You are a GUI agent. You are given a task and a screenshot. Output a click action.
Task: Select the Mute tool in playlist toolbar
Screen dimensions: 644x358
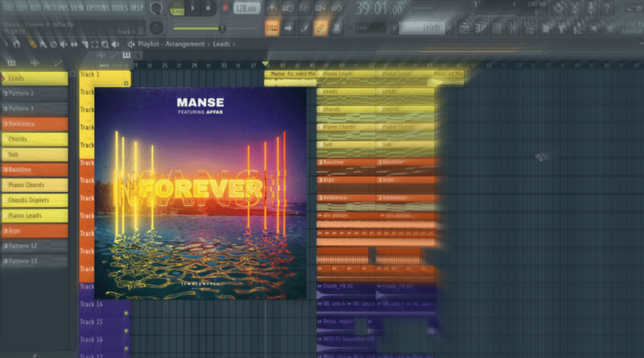(64, 44)
